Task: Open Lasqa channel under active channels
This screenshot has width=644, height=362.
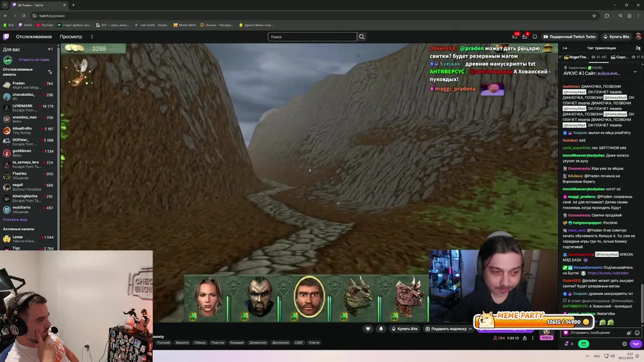Action: click(29, 239)
